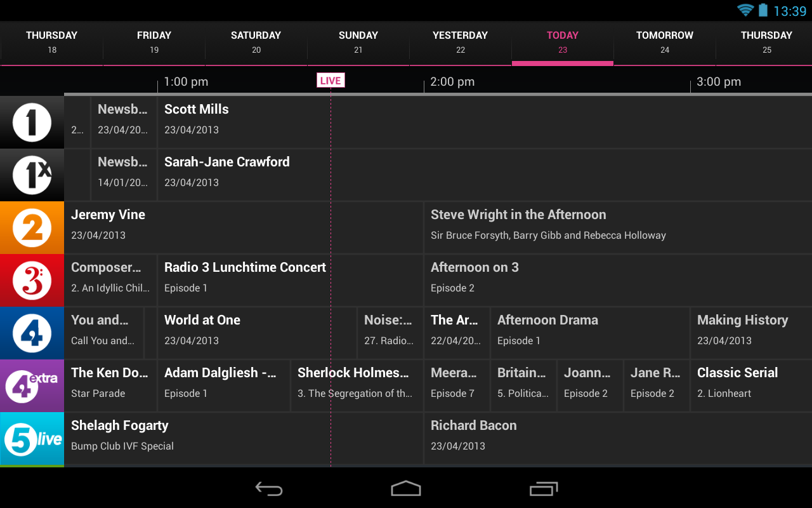Image resolution: width=812 pixels, height=508 pixels.
Task: Open Radio 3 Lunchtime Concert
Action: point(291,280)
